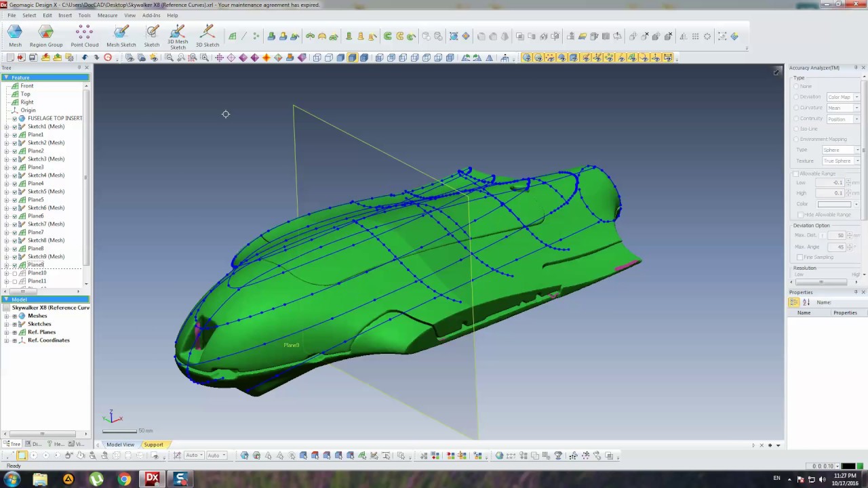The width and height of the screenshot is (868, 488).
Task: Switch to the Model View tab
Action: tap(120, 445)
